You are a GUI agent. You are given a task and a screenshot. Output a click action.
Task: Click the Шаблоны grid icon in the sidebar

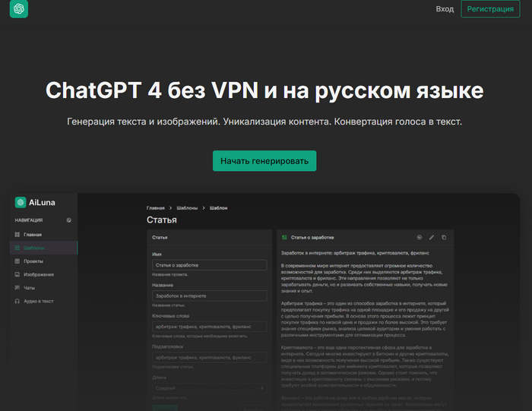(17, 248)
